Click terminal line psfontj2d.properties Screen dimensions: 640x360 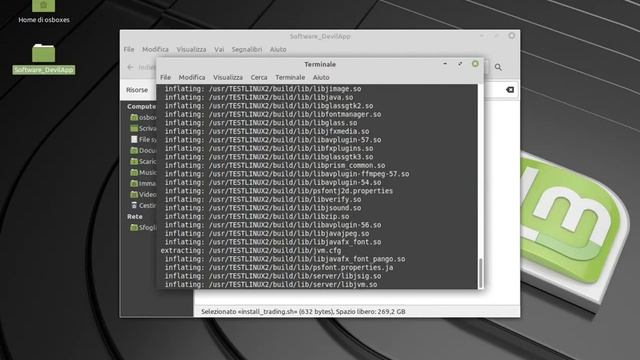point(279,191)
